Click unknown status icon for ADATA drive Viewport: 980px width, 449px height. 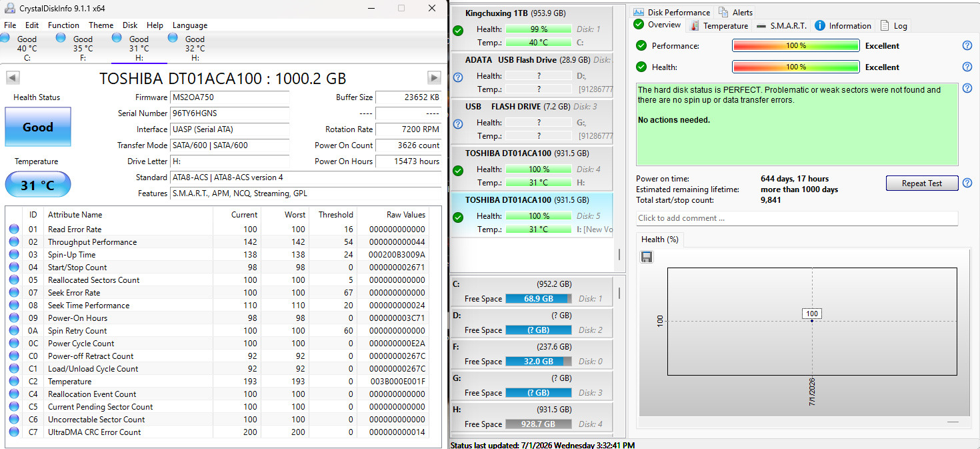[458, 77]
